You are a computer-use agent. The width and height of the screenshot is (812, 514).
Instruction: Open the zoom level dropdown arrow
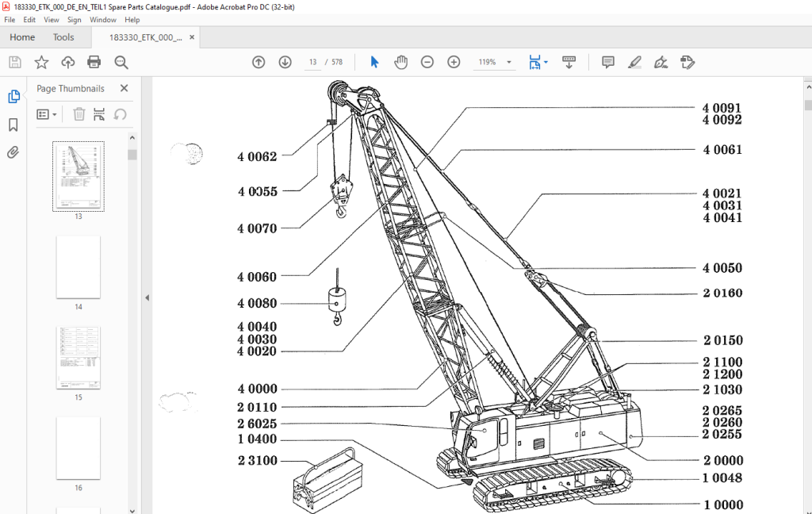pos(509,62)
